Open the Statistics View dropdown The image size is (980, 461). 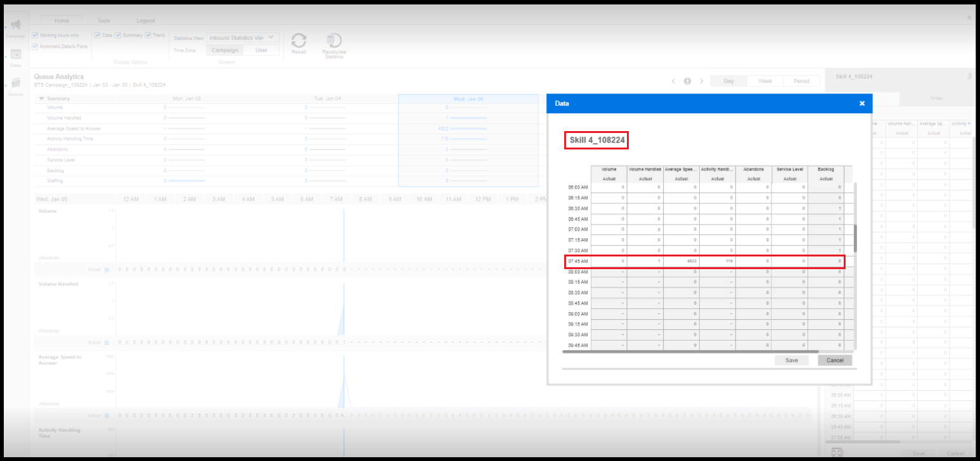click(x=243, y=38)
